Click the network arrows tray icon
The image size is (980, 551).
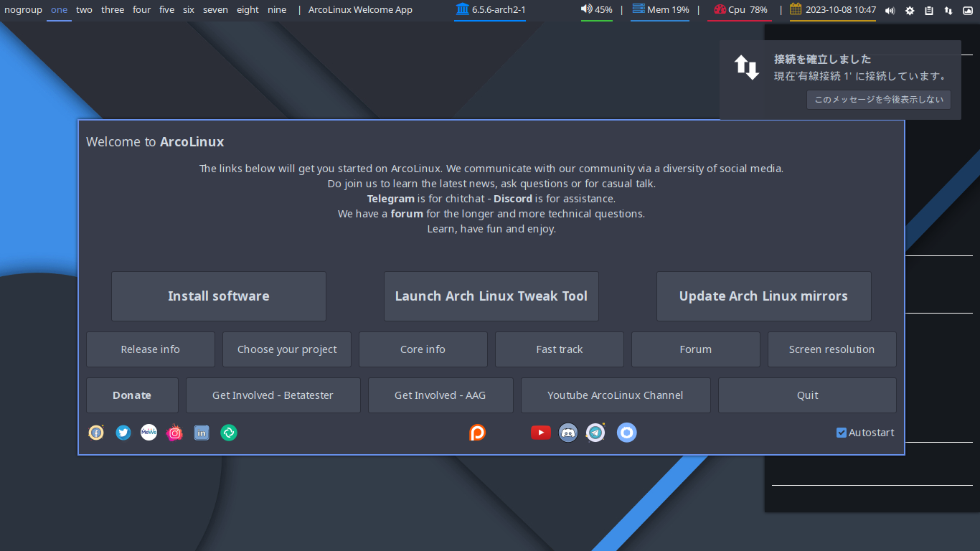[x=948, y=10]
